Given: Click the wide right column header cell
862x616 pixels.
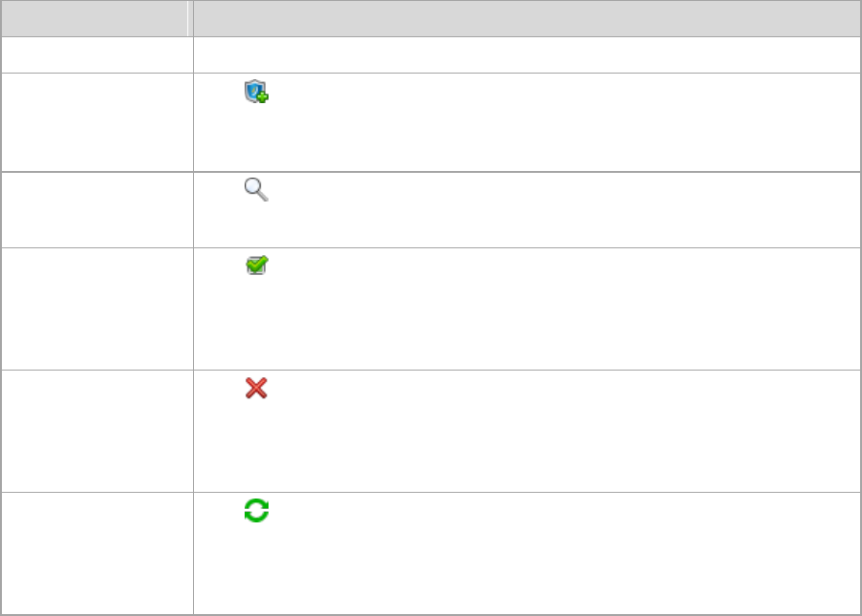Looking at the screenshot, I should click(526, 18).
